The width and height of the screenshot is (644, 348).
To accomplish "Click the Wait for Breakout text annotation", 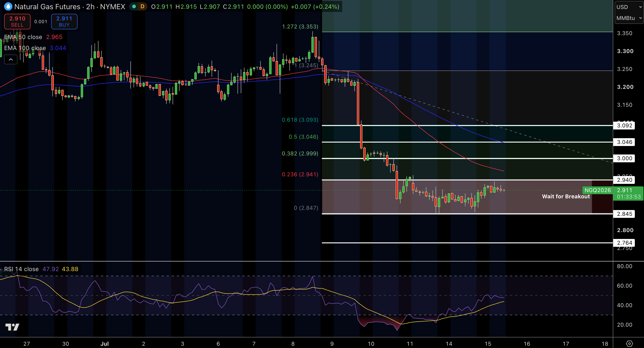I will (x=566, y=196).
